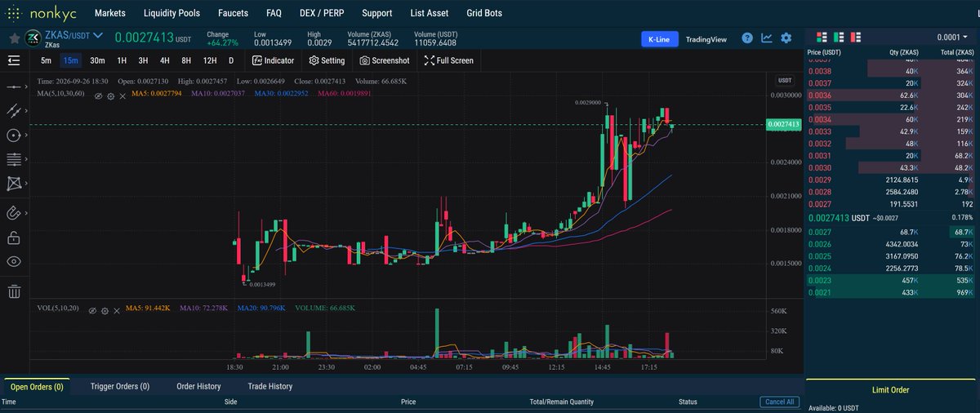The height and width of the screenshot is (413, 980).
Task: Hide the MA indicator via eye icon
Action: tap(98, 96)
